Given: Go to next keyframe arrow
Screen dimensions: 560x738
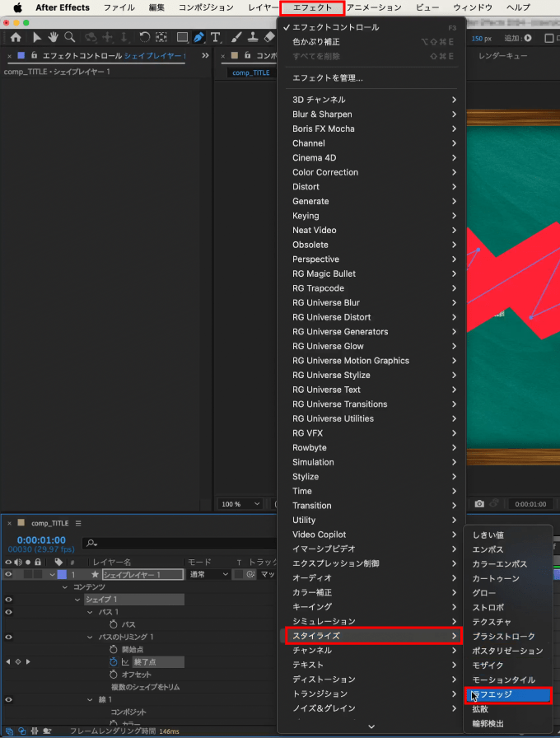Looking at the screenshot, I should click(28, 661).
